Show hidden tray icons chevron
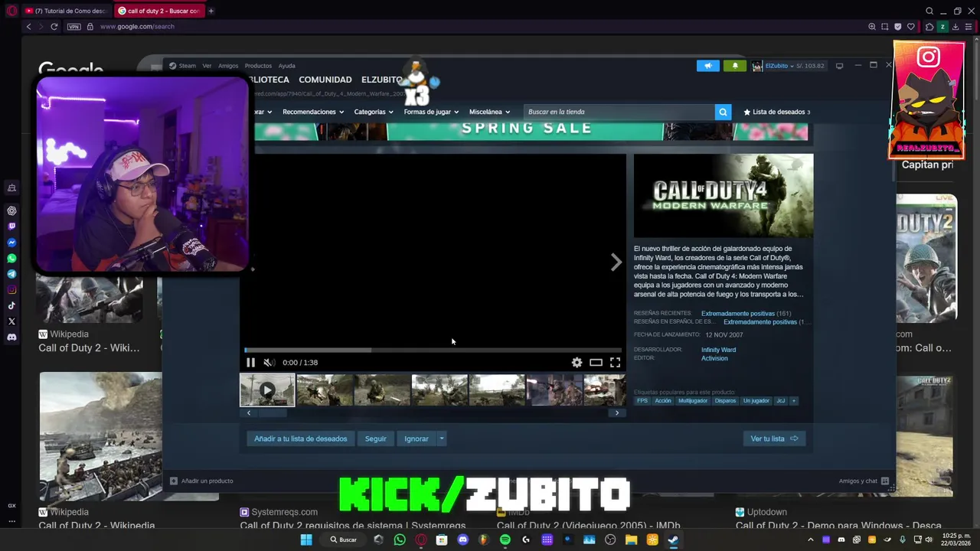The width and height of the screenshot is (980, 551). click(x=810, y=540)
